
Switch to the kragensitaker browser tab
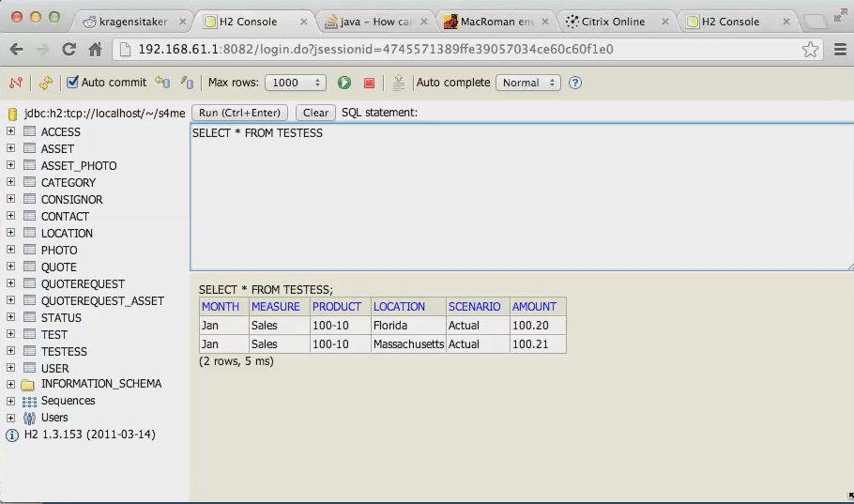pyautogui.click(x=132, y=22)
